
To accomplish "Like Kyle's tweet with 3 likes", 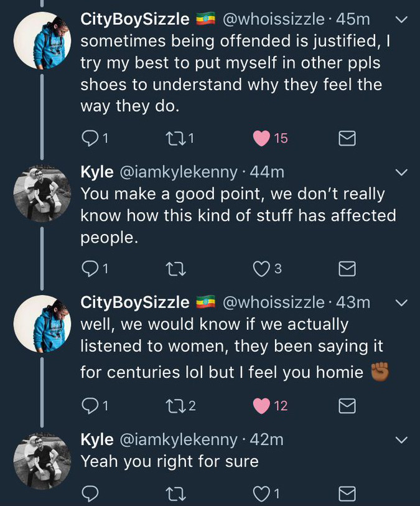I will 261,268.
